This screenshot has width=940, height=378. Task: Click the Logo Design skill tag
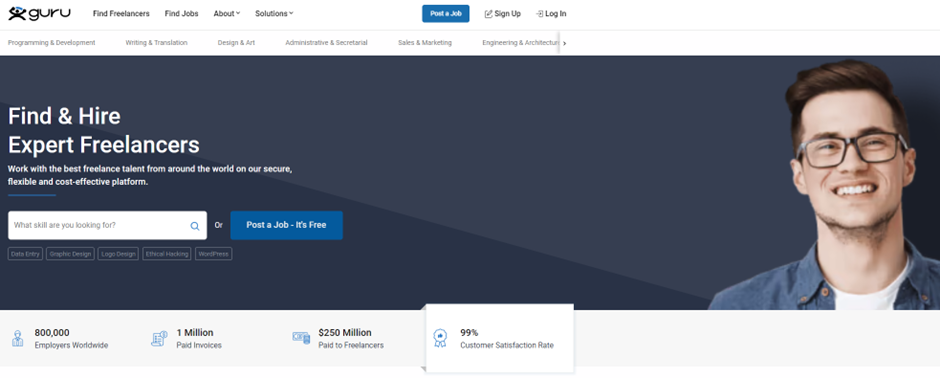click(118, 254)
